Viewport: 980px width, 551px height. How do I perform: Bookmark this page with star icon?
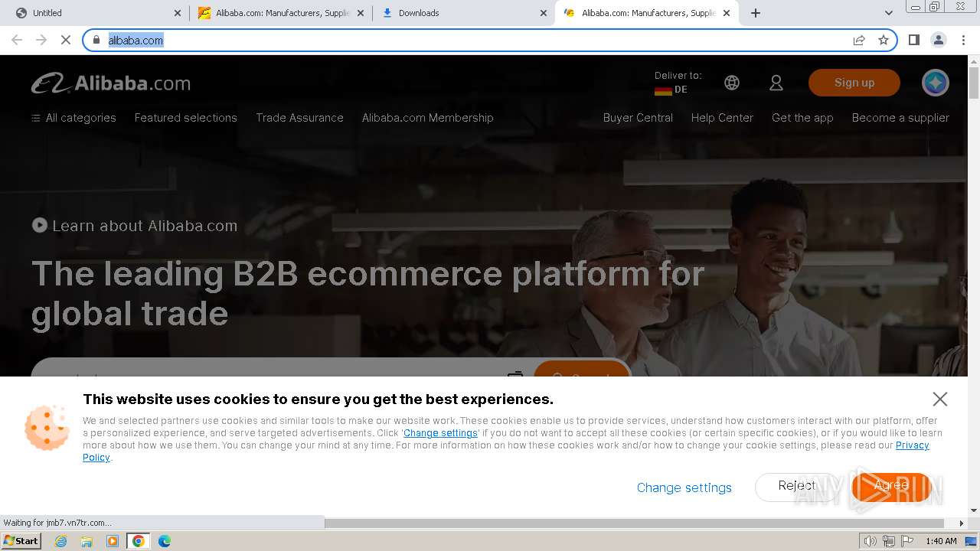(x=884, y=40)
